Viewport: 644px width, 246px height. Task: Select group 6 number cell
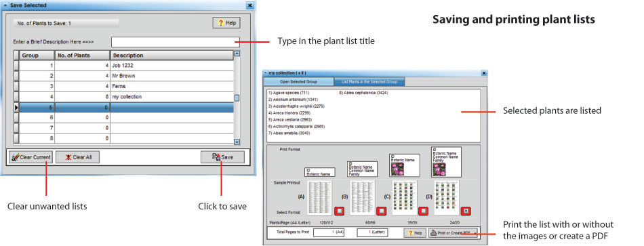coord(37,118)
